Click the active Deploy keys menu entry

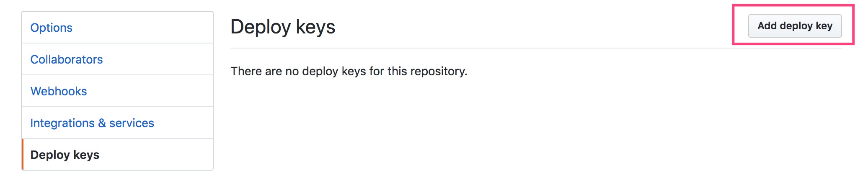click(65, 155)
